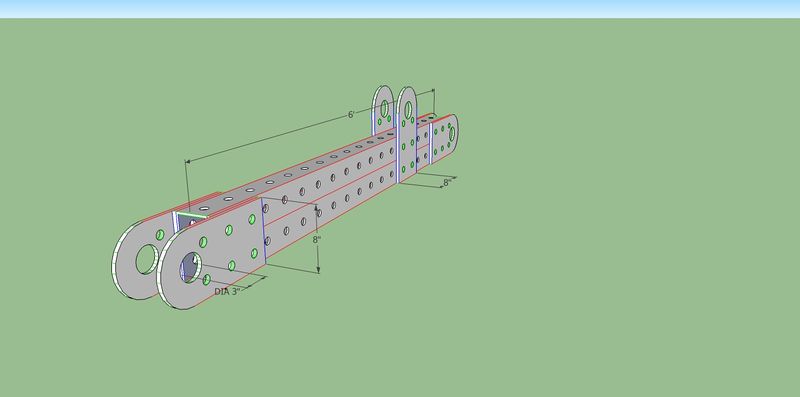Click the bottom arrowhead of vertical 8" dimension
800x397 pixels.
click(x=318, y=270)
